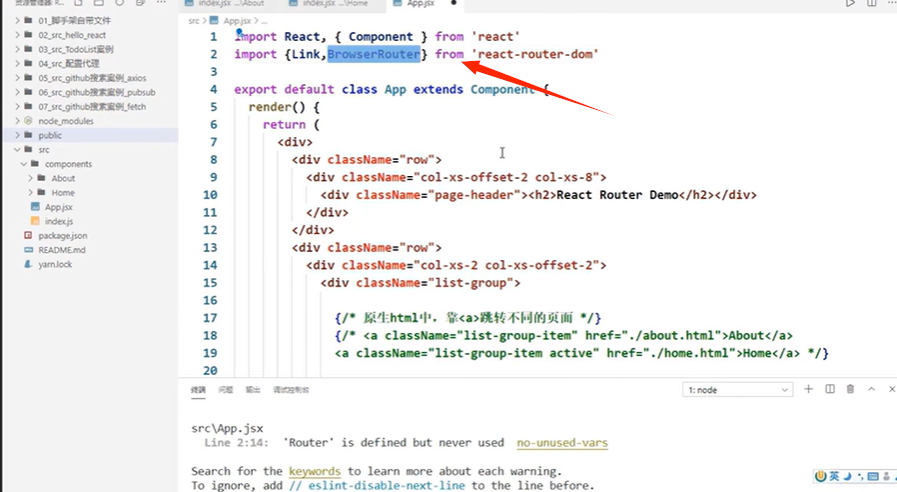Select the 07_src_github搜索案例_fetch folder
Viewport: 897px width, 492px height.
pos(90,106)
